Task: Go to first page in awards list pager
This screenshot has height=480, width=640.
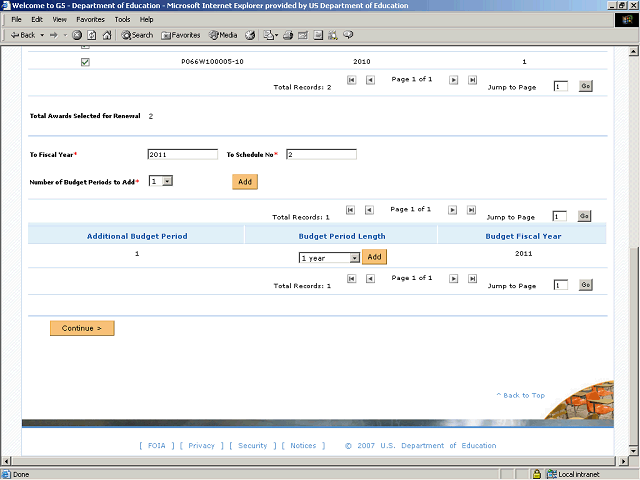Action: point(351,80)
